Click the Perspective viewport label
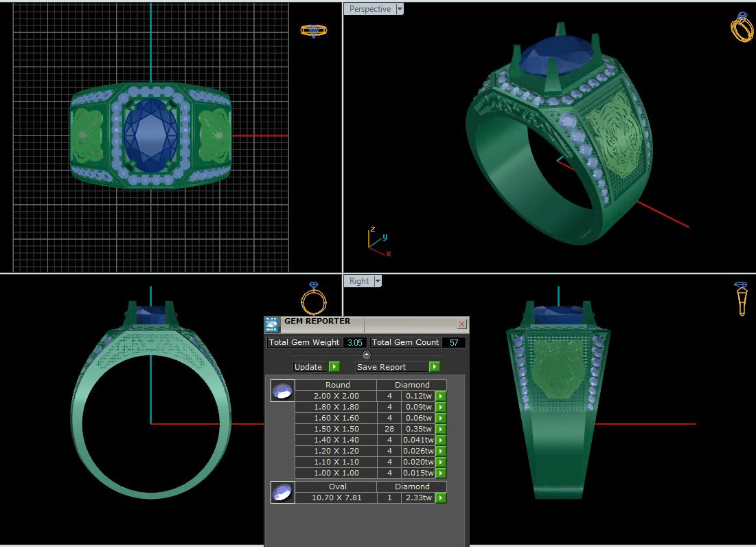Image resolution: width=756 pixels, height=547 pixels. 369,9
